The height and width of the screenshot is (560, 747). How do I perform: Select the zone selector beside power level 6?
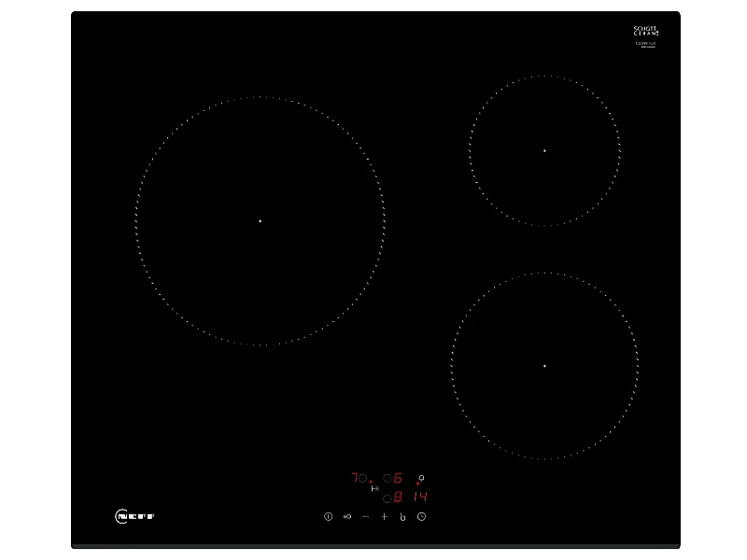[x=387, y=479]
